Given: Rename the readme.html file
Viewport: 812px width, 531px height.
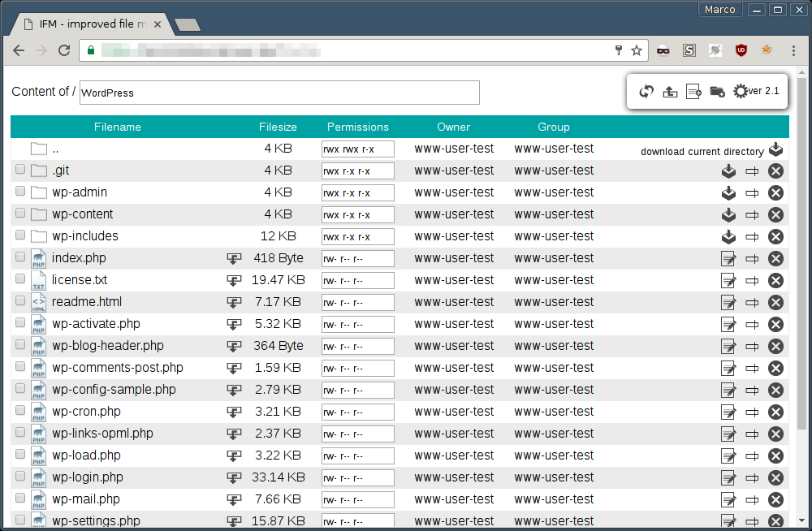Looking at the screenshot, I should point(752,303).
